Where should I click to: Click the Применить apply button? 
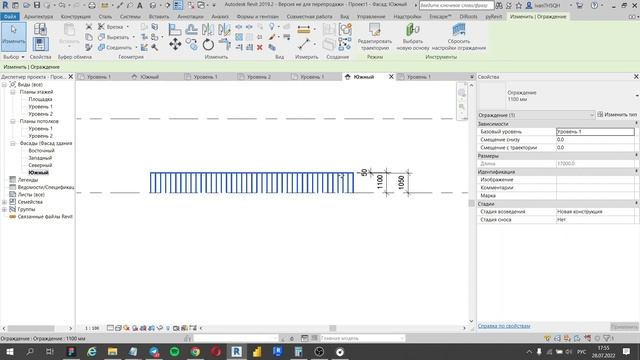point(624,327)
